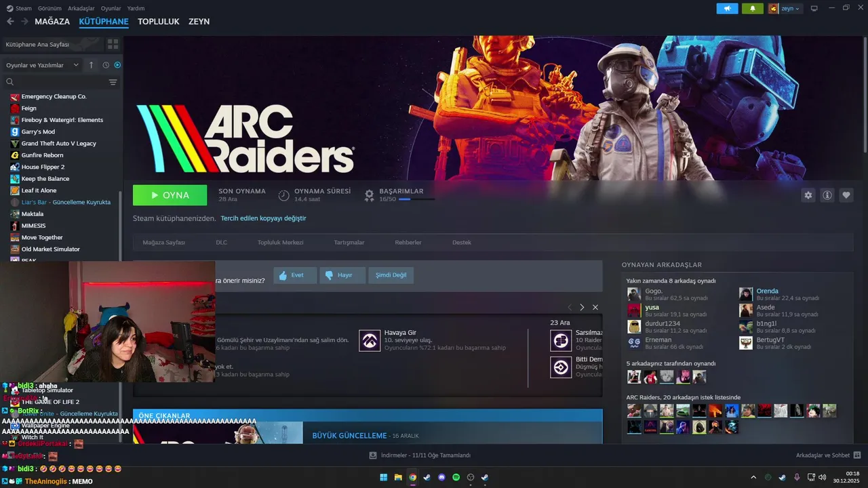Open the DLC link
Viewport: 868px width, 488px height.
(x=222, y=243)
